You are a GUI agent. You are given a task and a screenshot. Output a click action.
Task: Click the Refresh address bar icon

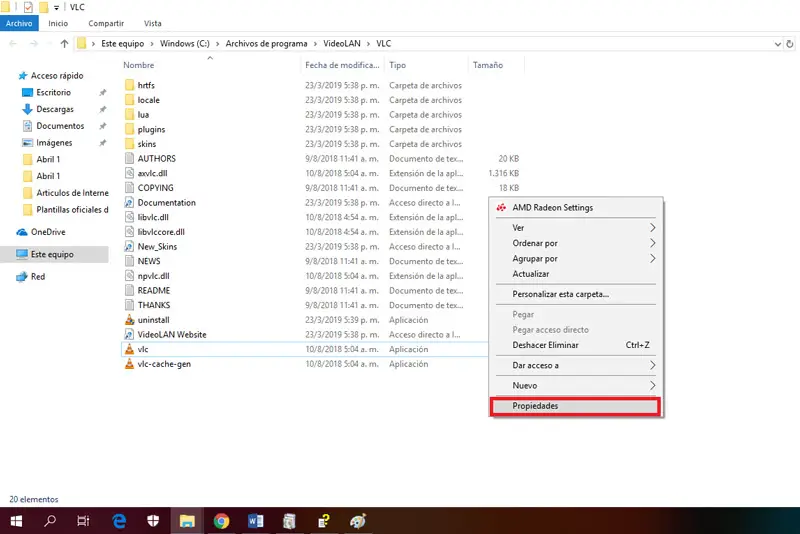[790, 44]
